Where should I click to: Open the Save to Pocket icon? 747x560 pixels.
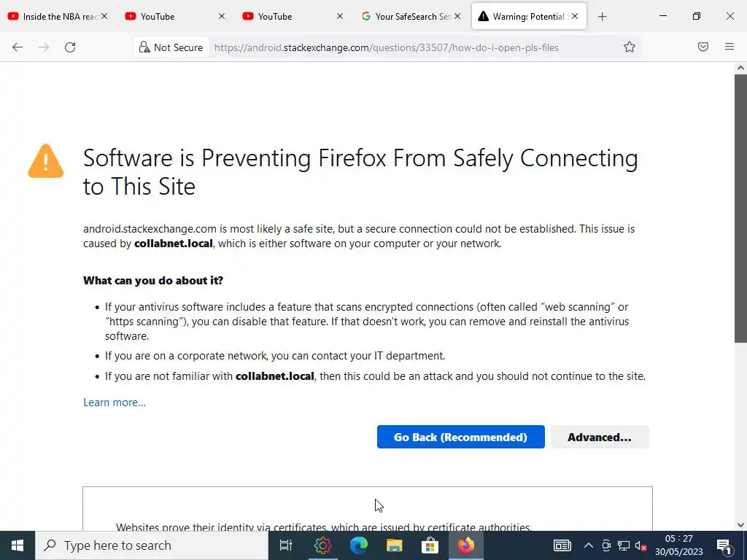coord(703,47)
